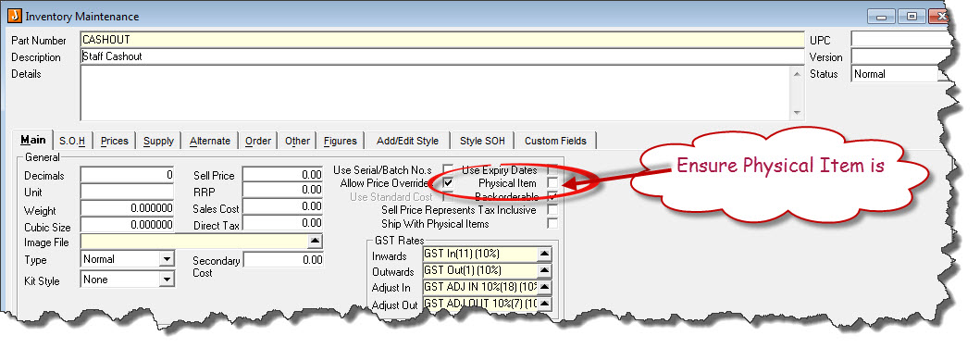
Task: Open the Order tab
Action: pos(258,141)
